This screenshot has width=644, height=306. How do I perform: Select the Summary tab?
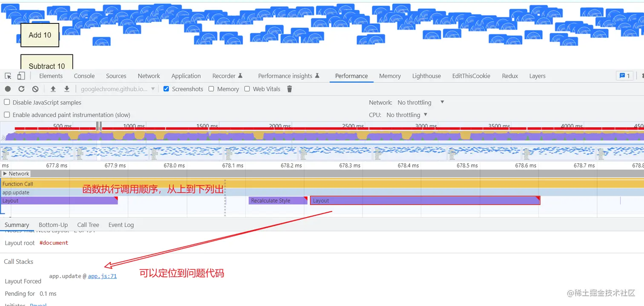point(17,225)
